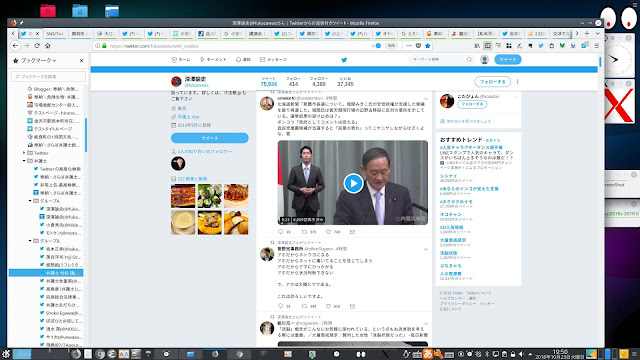Screen dimensions: 640x360
Task: Retweet the 菅野完事務所 tweet
Action: point(304,306)
